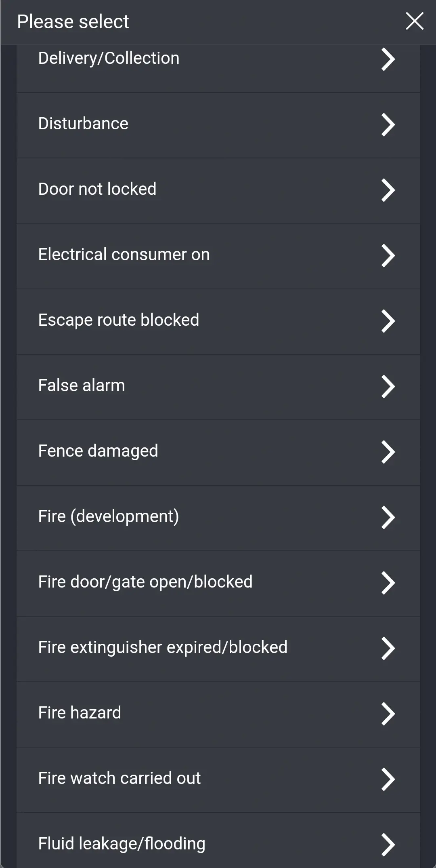Choose the Fire watch carried out entry
The width and height of the screenshot is (436, 868).
coord(218,779)
